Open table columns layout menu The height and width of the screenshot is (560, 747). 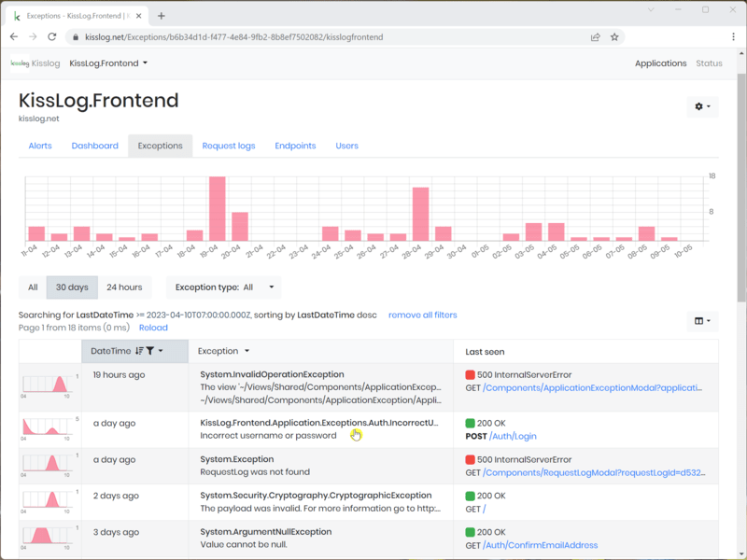pyautogui.click(x=702, y=321)
